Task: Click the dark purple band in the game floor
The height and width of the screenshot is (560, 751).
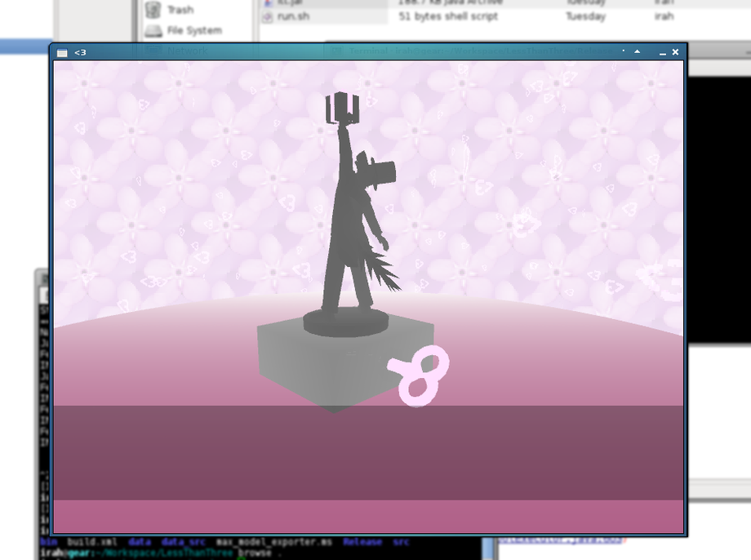Action: (x=368, y=453)
